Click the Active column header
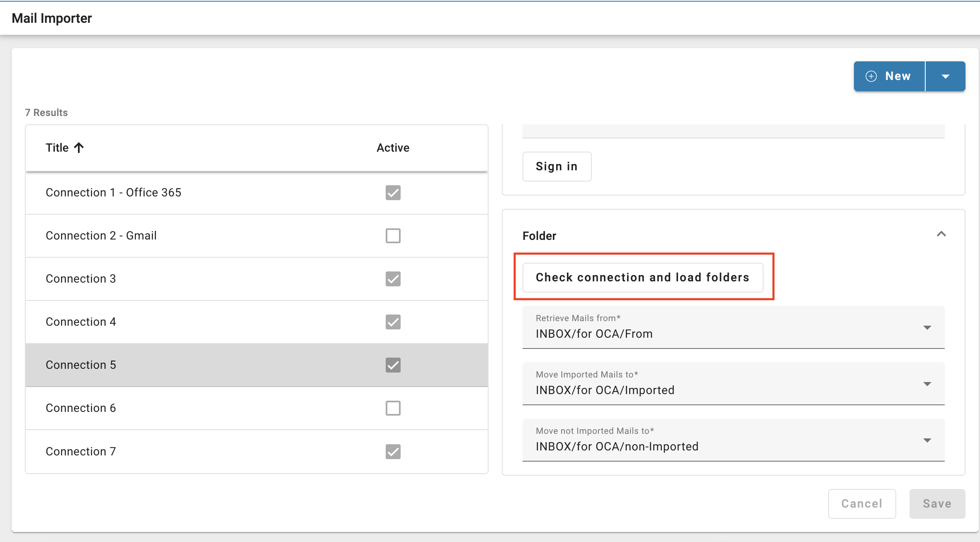Viewport: 980px width, 542px height. point(393,148)
